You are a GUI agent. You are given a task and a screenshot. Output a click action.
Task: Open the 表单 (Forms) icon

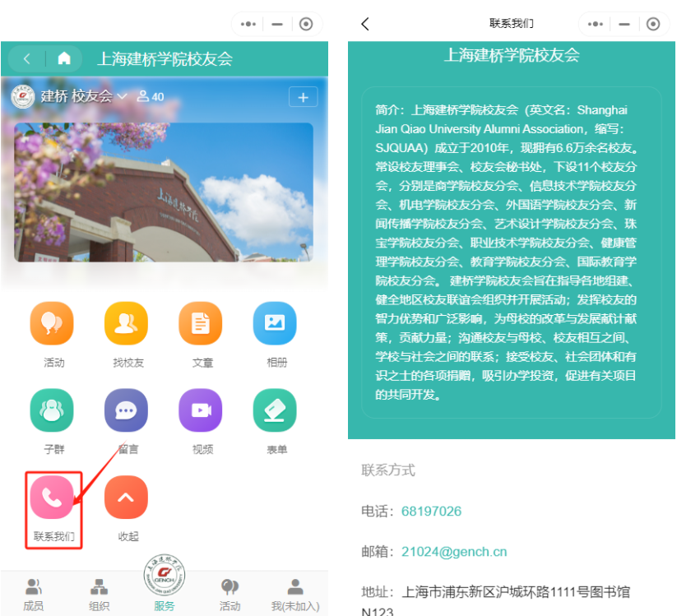[274, 410]
